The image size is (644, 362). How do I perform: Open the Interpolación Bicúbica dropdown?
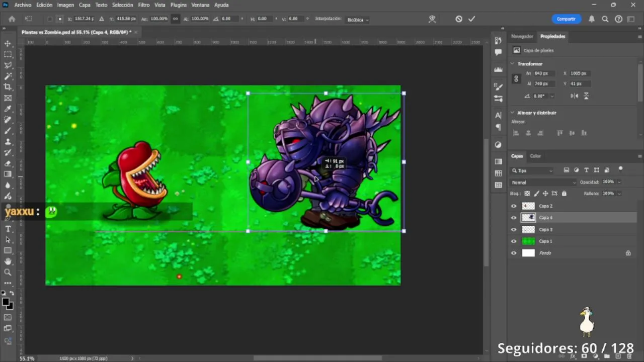[x=358, y=20]
